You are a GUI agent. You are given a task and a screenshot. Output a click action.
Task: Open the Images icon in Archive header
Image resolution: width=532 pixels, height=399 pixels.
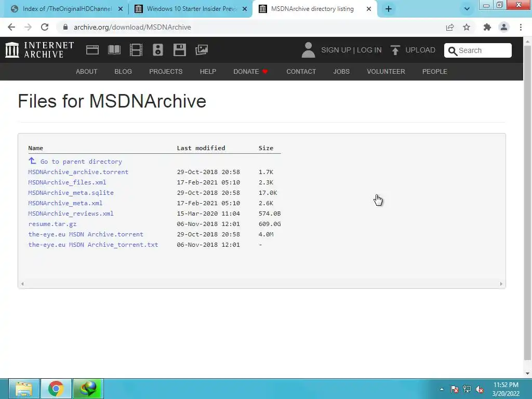click(x=202, y=50)
